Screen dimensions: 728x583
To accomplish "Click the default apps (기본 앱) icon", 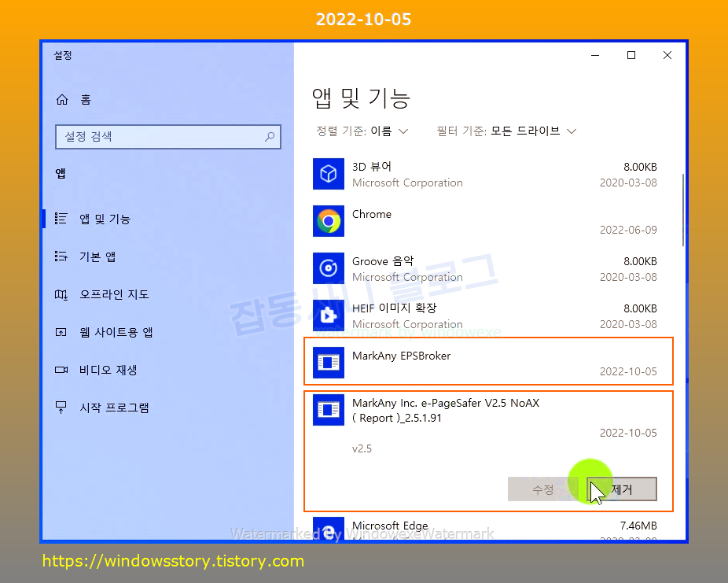I will (x=61, y=256).
